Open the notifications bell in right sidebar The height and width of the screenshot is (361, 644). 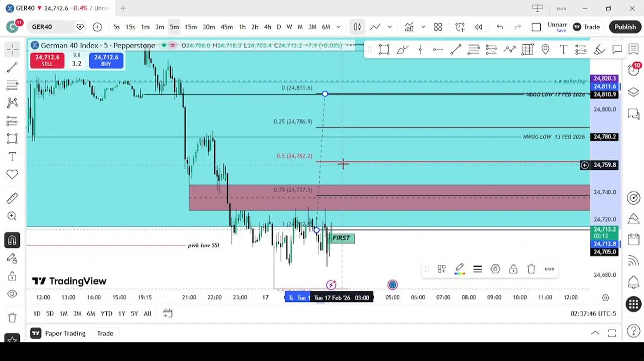tap(633, 282)
